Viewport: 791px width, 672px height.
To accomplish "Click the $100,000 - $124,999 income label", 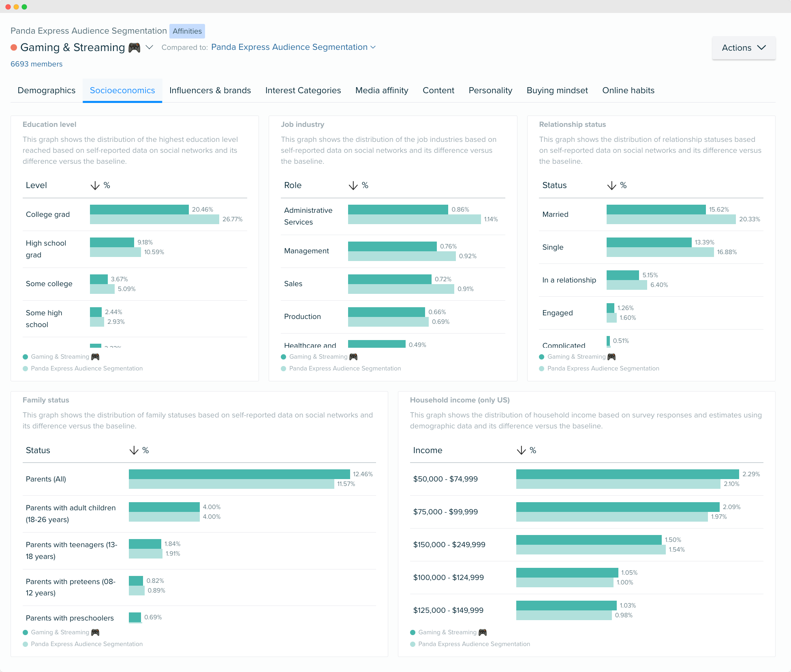I will coord(449,578).
